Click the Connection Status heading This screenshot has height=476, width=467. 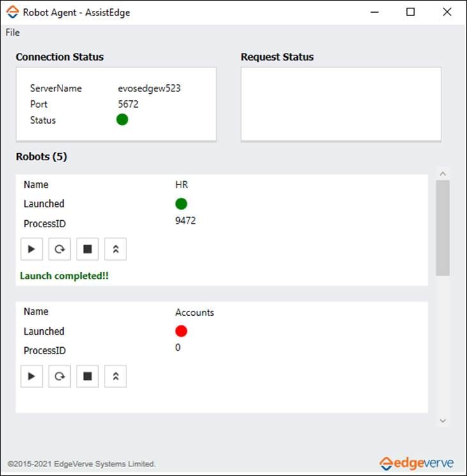pos(60,57)
